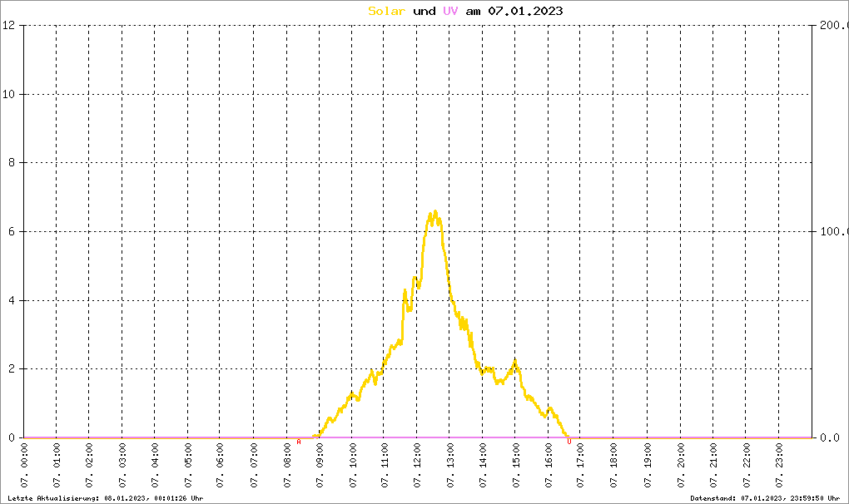Click time label '07. 19:00'
Image resolution: width=849 pixels, height=504 pixels.
[x=647, y=466]
